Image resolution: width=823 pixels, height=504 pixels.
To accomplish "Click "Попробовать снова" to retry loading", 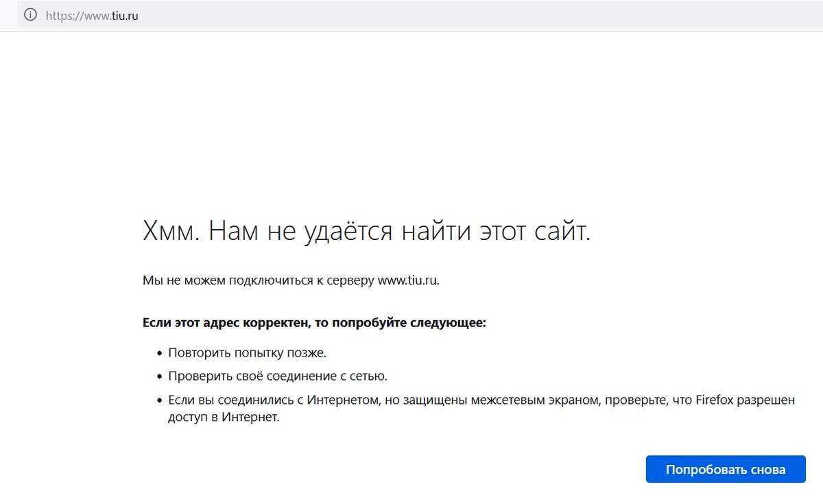I will pyautogui.click(x=726, y=469).
